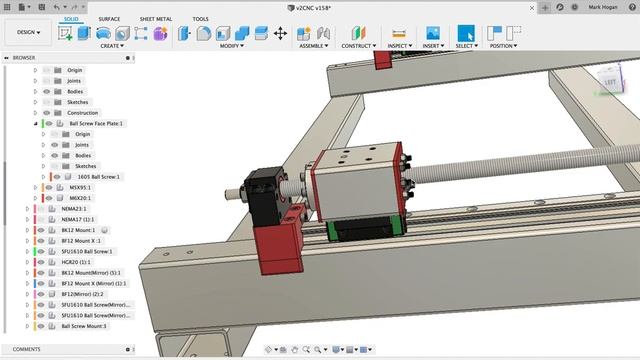This screenshot has width=640, height=360.
Task: Switch to the SURFACE tab
Action: tap(109, 19)
